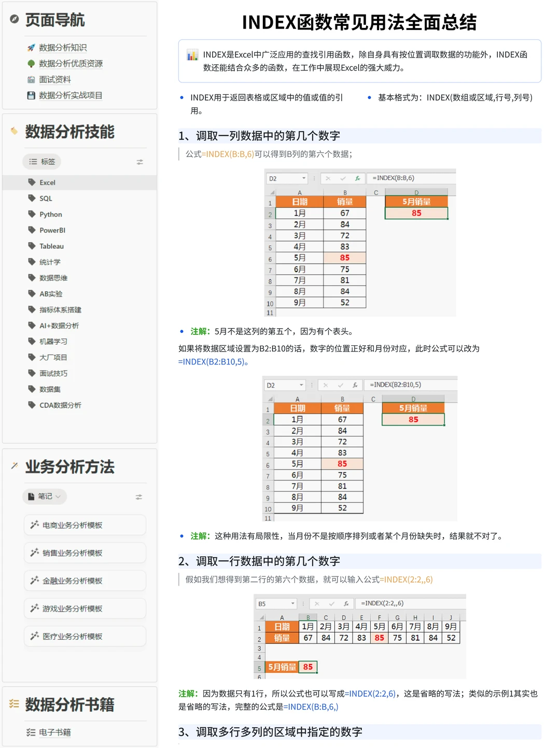Click the pen icon next to 业务分析方法
Viewport: 560px width, 748px height.
(14, 466)
